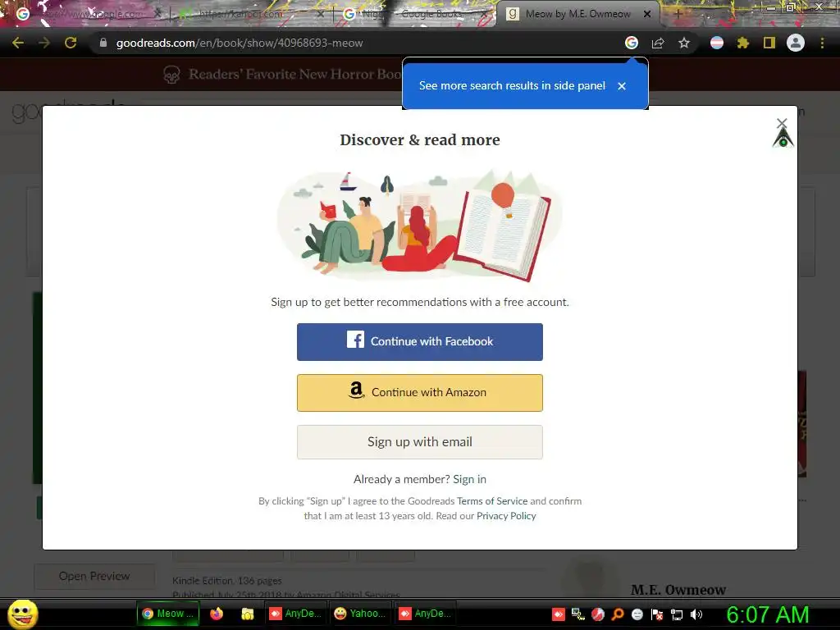Go back to the previous page
The height and width of the screenshot is (630, 840).
[18, 43]
